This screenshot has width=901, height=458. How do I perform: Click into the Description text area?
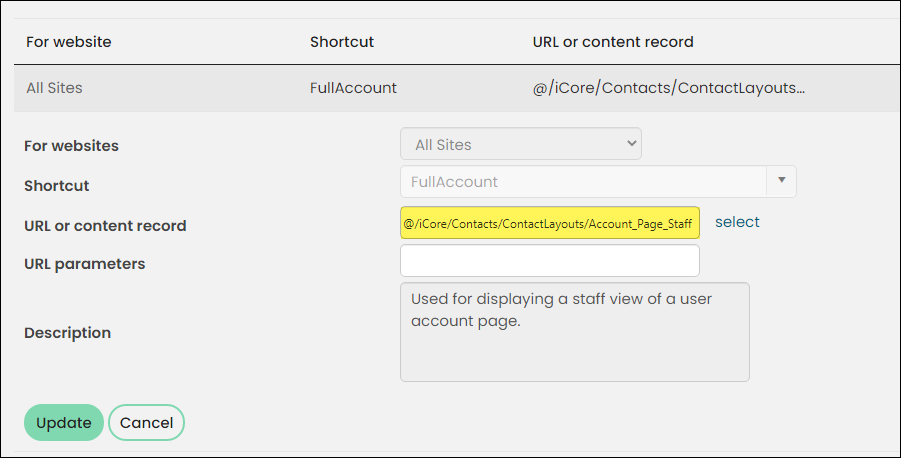[575, 332]
